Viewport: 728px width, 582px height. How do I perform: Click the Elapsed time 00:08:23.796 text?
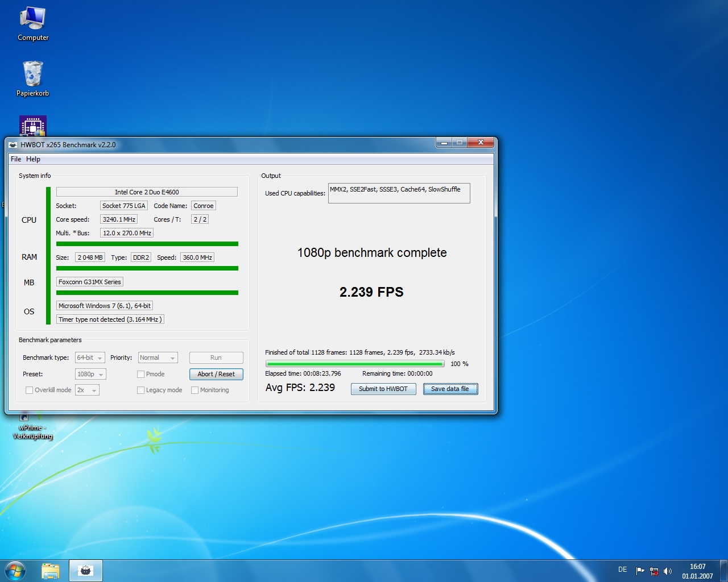point(303,373)
